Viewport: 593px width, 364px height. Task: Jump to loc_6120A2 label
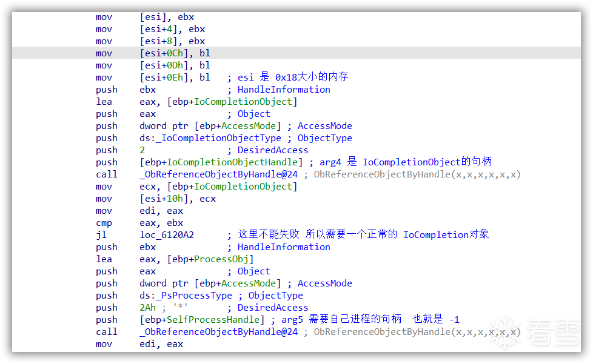click(167, 235)
